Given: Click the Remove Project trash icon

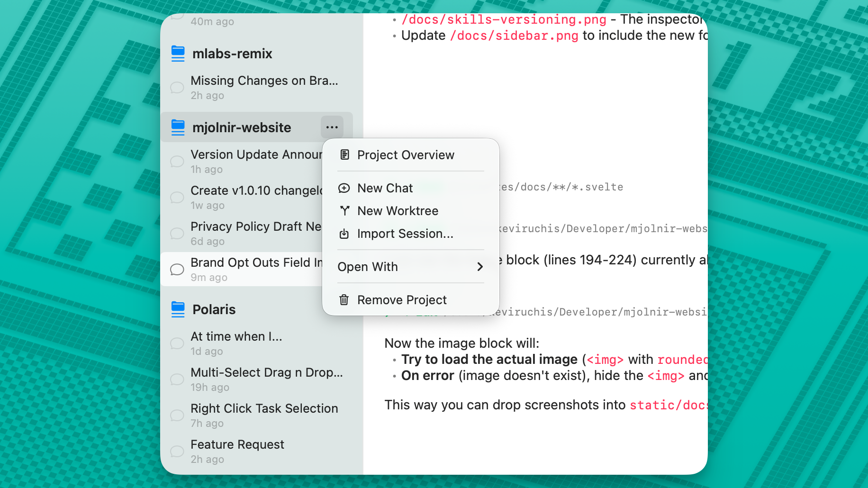Looking at the screenshot, I should (x=344, y=300).
